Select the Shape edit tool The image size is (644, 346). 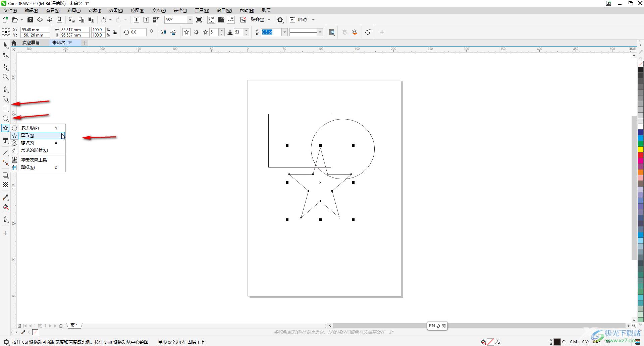(x=5, y=55)
